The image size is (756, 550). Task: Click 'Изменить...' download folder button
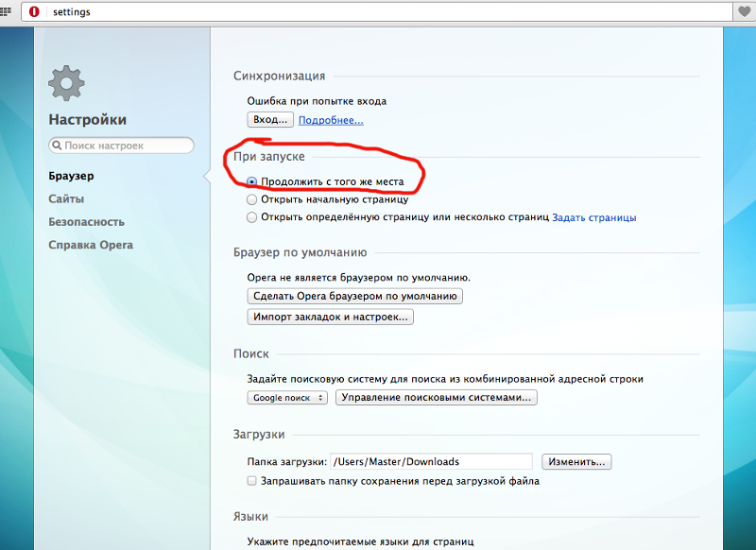click(x=576, y=462)
